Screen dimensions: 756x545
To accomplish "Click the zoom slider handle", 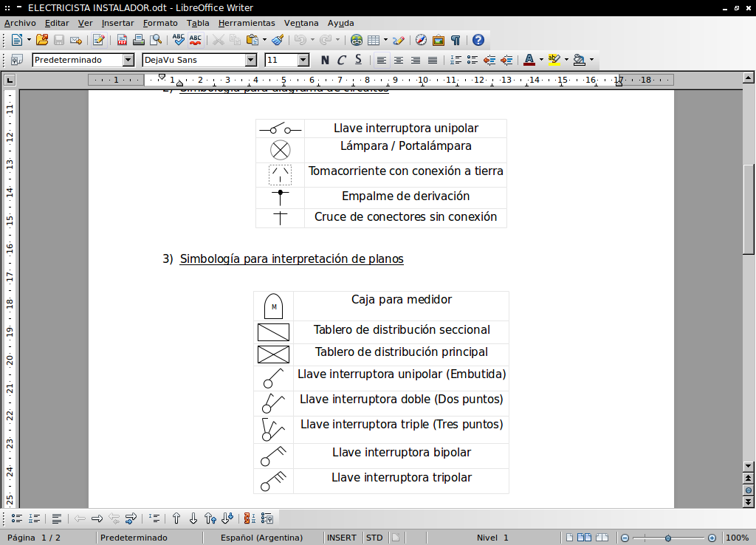I will pos(667,538).
